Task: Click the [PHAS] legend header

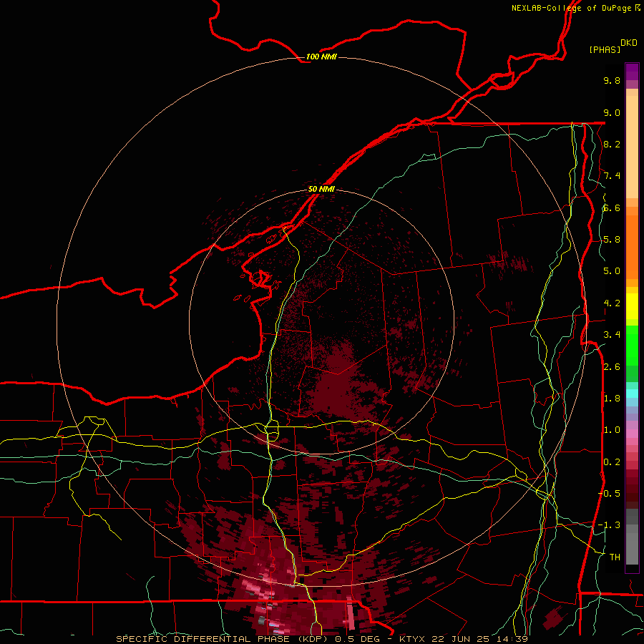Action: 605,49
